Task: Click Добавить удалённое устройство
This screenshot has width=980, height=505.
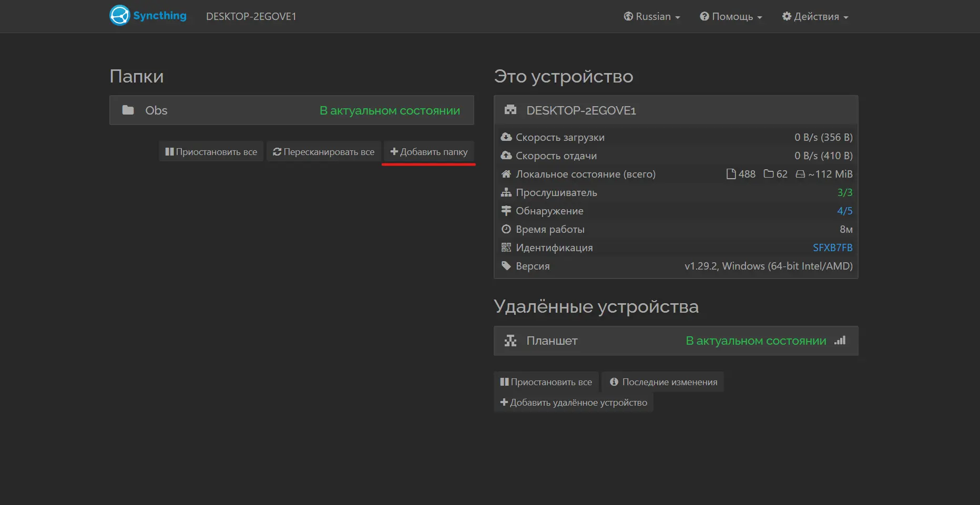Action: coord(573,402)
